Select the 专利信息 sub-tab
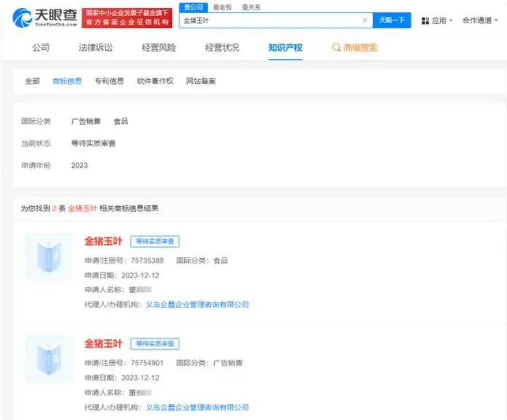The image size is (507, 420). point(109,81)
